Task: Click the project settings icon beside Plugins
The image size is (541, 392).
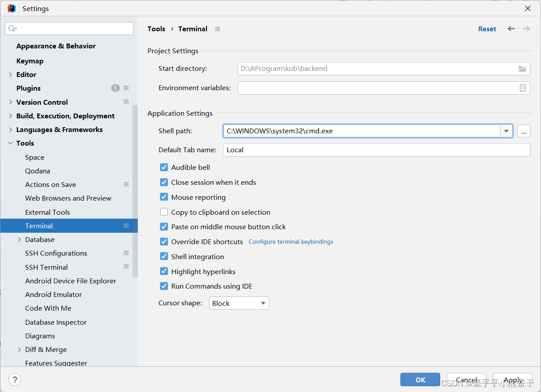Action: coord(126,88)
